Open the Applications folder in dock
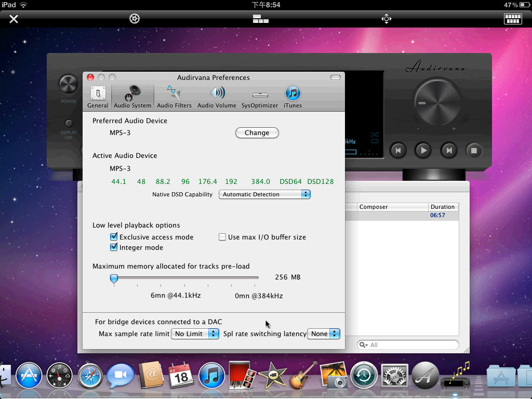532x399 pixels. point(501,376)
